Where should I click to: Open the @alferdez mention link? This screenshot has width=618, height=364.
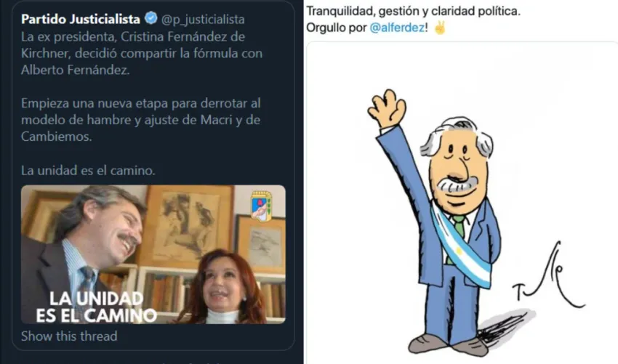tap(397, 28)
